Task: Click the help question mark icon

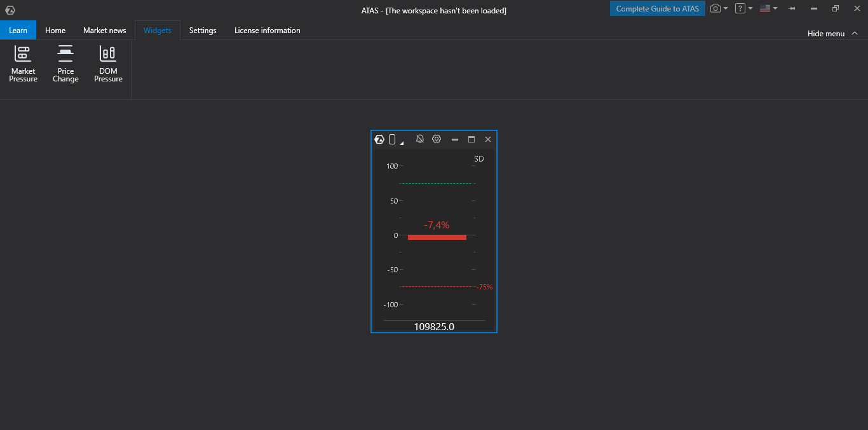Action: [740, 8]
